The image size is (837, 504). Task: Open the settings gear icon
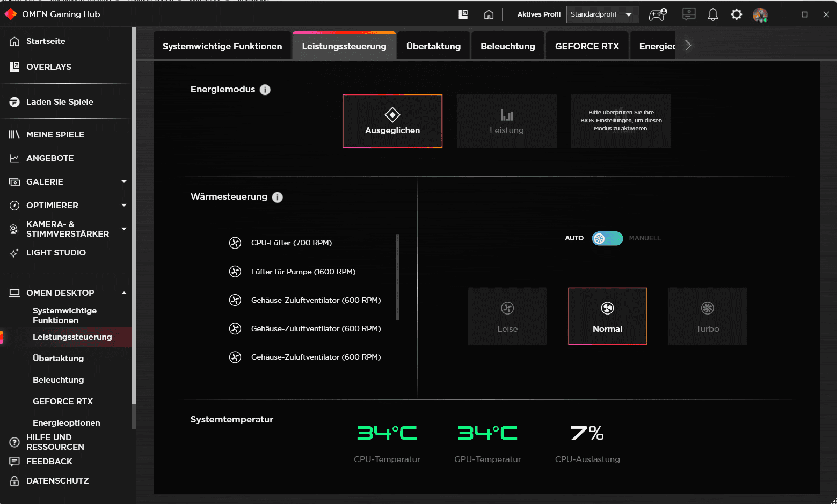(737, 14)
